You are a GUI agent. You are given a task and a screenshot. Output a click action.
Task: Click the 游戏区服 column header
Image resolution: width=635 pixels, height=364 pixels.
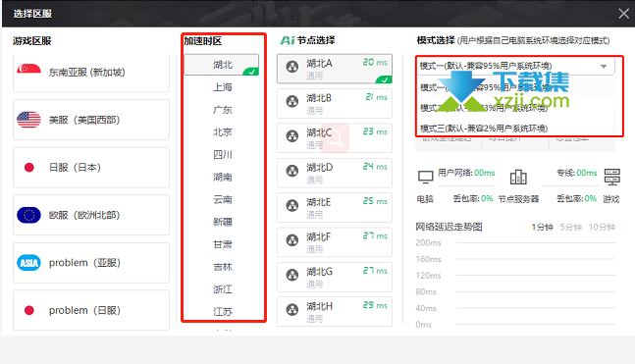[x=32, y=41]
